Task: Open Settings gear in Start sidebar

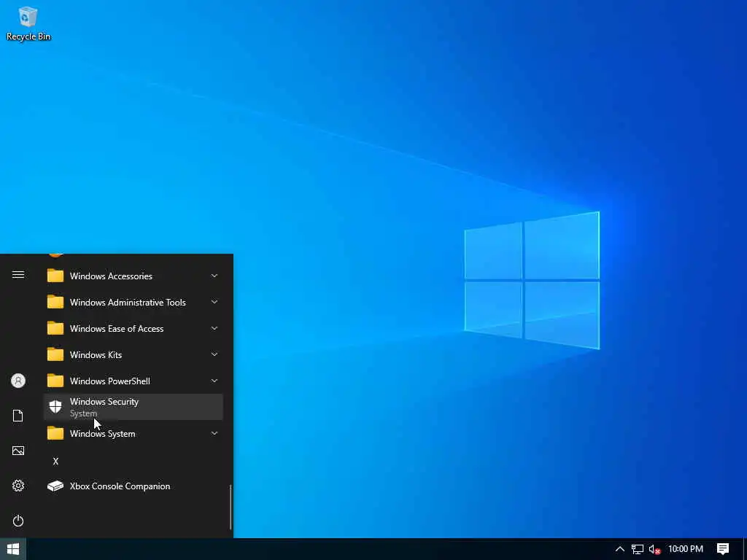Action: (x=18, y=486)
